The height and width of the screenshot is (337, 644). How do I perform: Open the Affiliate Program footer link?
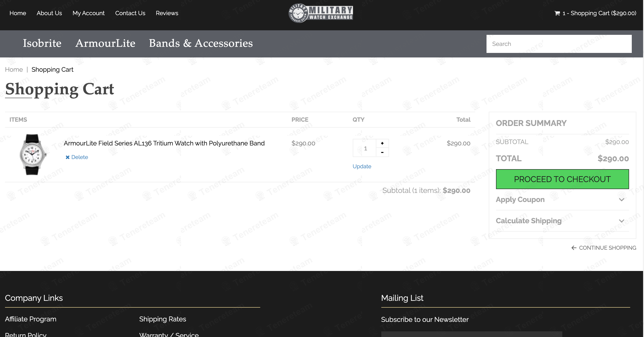31,319
